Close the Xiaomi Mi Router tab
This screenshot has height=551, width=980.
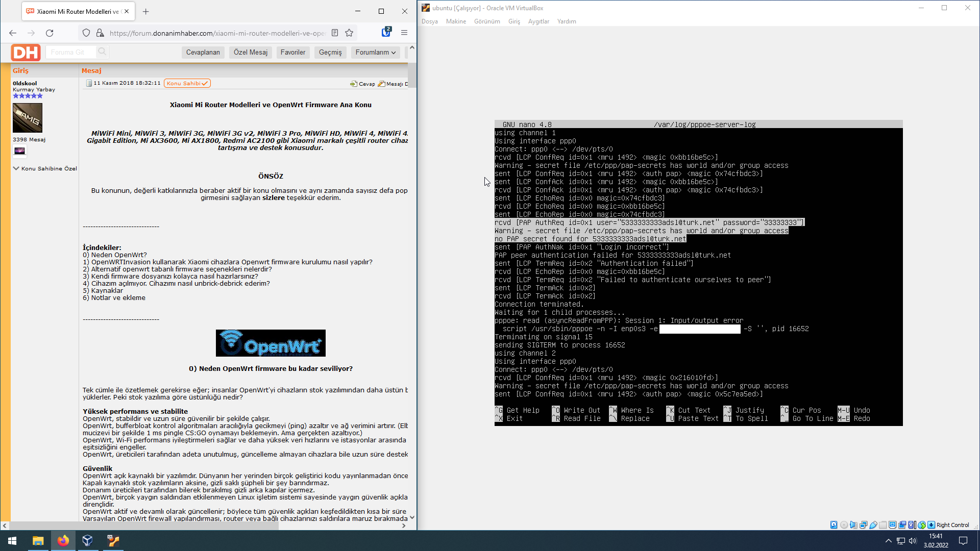point(127,11)
